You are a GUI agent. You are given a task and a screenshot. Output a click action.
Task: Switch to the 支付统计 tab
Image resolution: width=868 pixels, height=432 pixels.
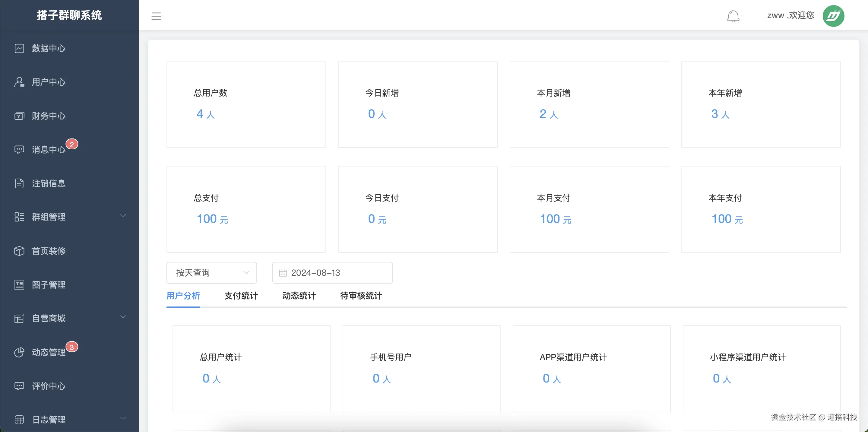pos(241,296)
